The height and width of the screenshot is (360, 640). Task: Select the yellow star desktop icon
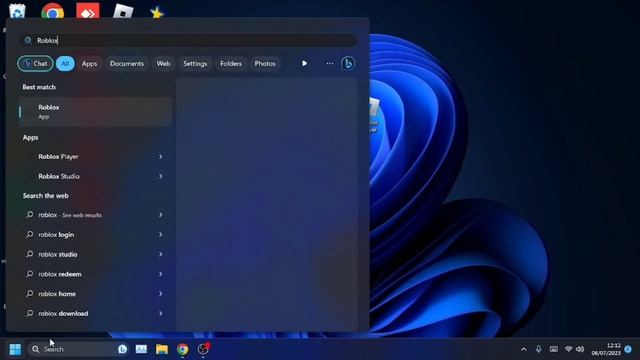(157, 12)
